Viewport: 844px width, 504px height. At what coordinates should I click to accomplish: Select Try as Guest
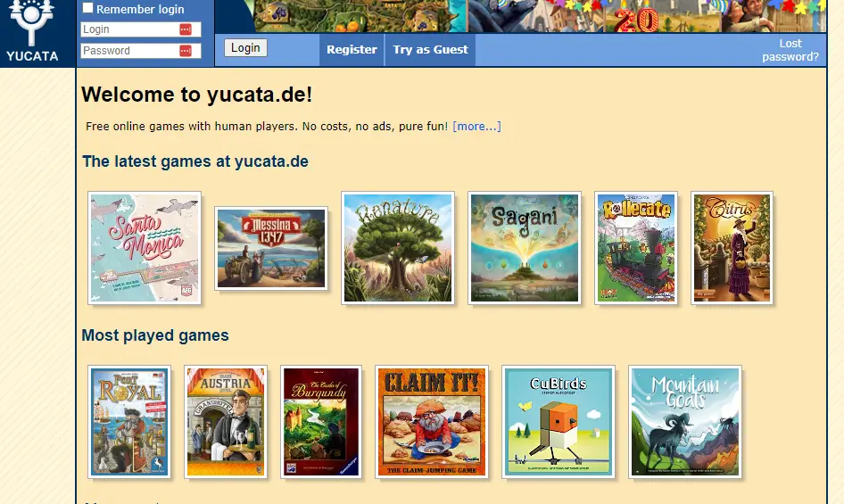[430, 50]
